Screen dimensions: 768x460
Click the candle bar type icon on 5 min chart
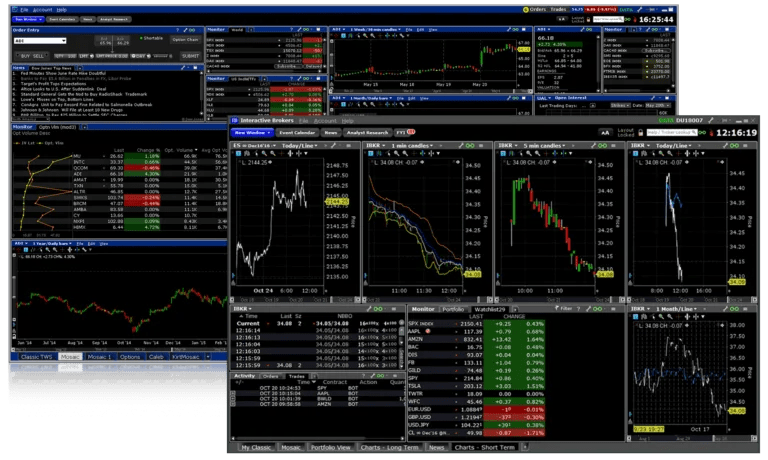coord(512,153)
